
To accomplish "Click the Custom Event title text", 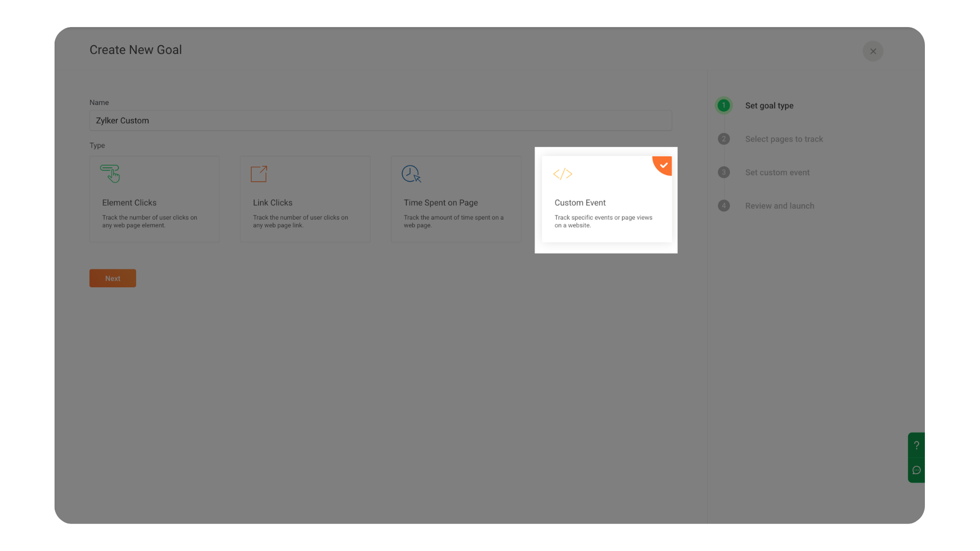I will [x=580, y=203].
